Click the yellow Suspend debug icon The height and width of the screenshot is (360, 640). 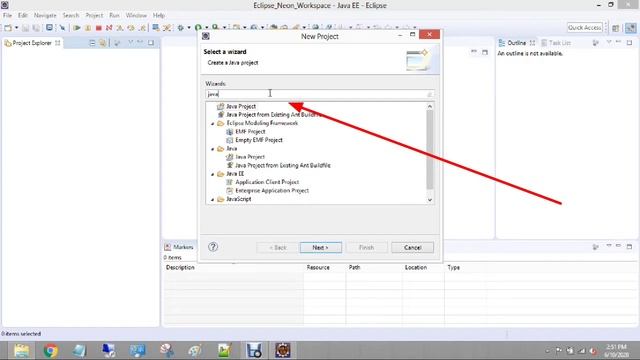pos(88,28)
